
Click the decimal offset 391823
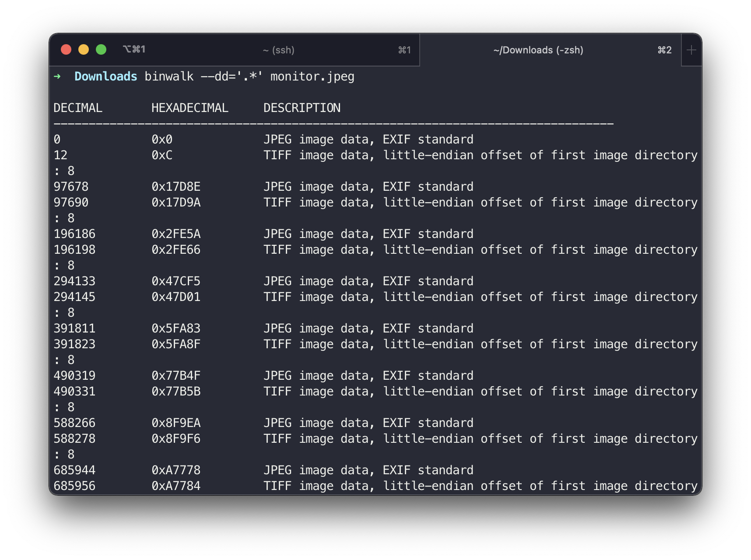74,344
